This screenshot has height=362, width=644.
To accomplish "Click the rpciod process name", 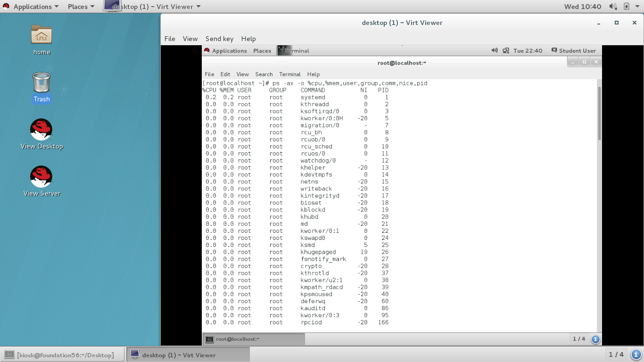I will tap(311, 322).
